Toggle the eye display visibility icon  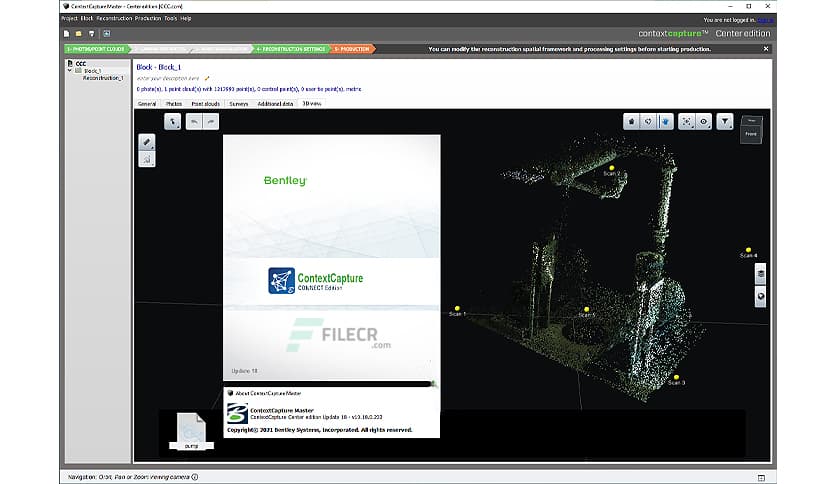704,122
